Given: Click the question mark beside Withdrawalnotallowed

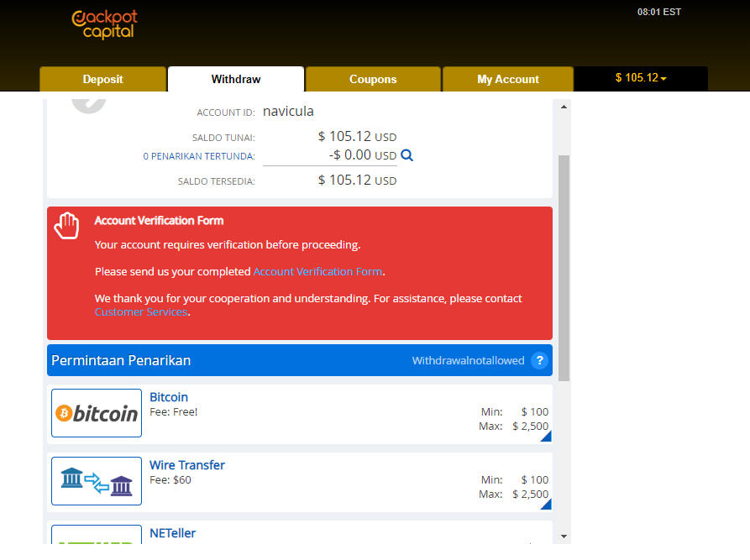Looking at the screenshot, I should pyautogui.click(x=539, y=360).
